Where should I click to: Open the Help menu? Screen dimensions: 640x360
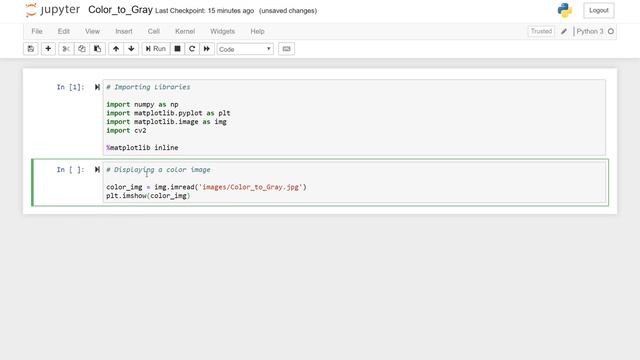tap(257, 31)
